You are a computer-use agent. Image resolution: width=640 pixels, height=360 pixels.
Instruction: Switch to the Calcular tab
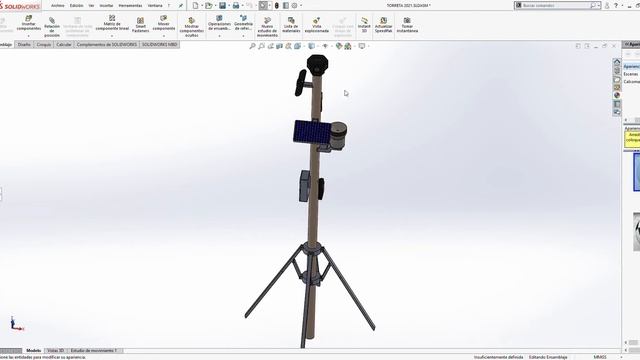pyautogui.click(x=64, y=44)
